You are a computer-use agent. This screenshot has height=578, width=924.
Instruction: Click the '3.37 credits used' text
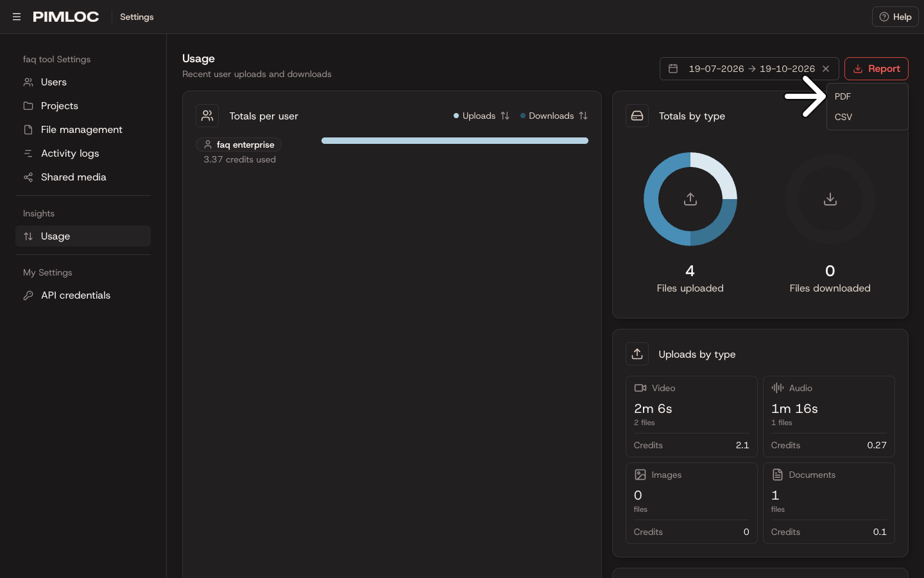[239, 159]
